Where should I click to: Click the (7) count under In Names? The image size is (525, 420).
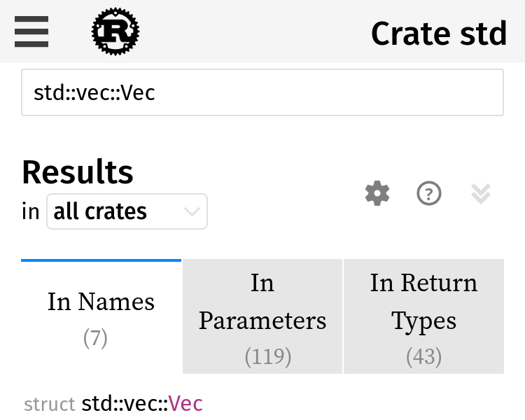click(x=95, y=338)
